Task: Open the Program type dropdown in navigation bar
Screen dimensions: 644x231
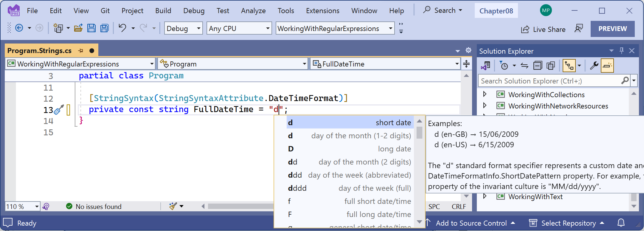Action: pos(232,64)
